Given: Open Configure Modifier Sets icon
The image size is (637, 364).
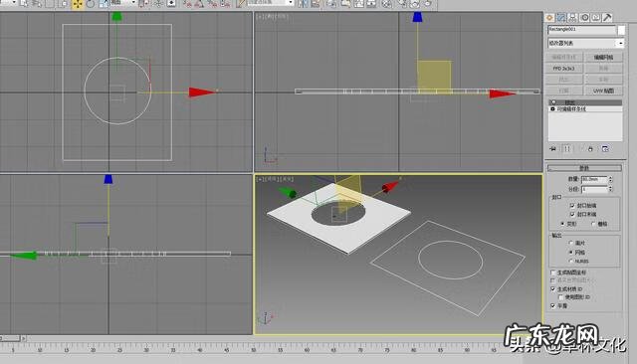Looking at the screenshot, I should coord(605,149).
